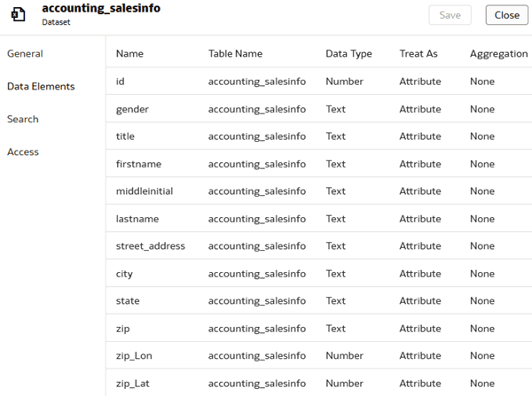Sort by the Name column header

[x=129, y=53]
